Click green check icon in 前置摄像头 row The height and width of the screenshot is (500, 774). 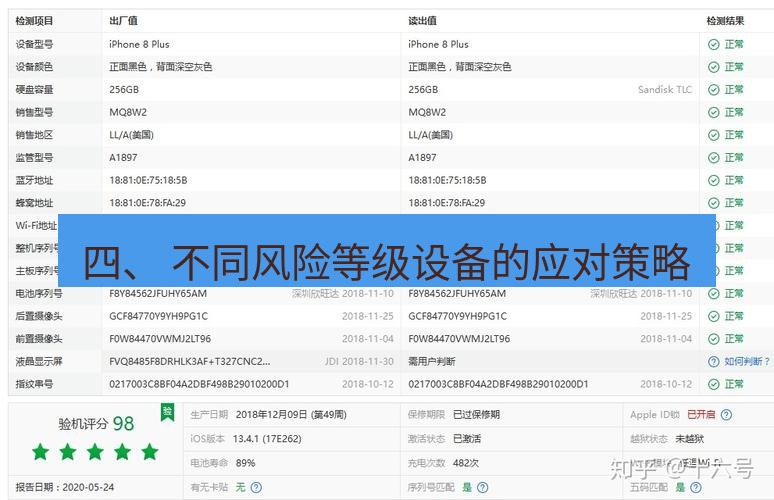tap(713, 339)
